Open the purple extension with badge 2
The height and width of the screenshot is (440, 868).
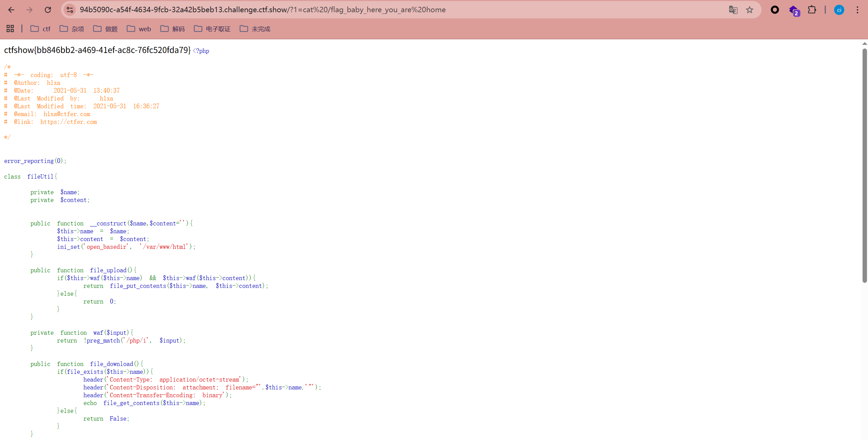[x=794, y=11]
